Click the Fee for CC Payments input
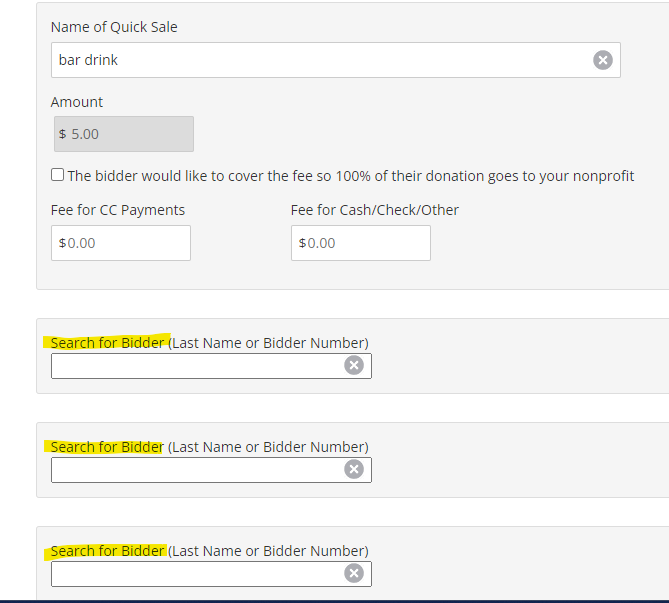669x603 pixels. tap(121, 243)
